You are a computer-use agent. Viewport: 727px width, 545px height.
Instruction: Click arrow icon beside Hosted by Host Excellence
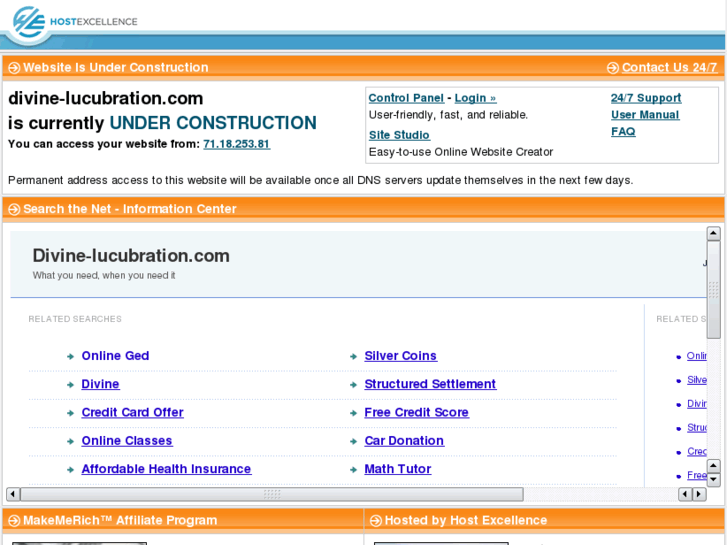376,520
